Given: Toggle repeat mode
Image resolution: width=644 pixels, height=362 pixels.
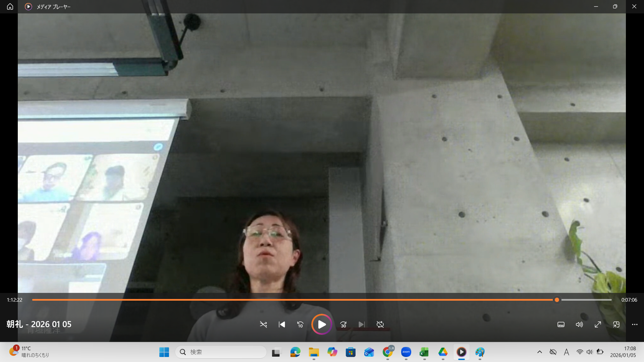Looking at the screenshot, I should [x=380, y=324].
